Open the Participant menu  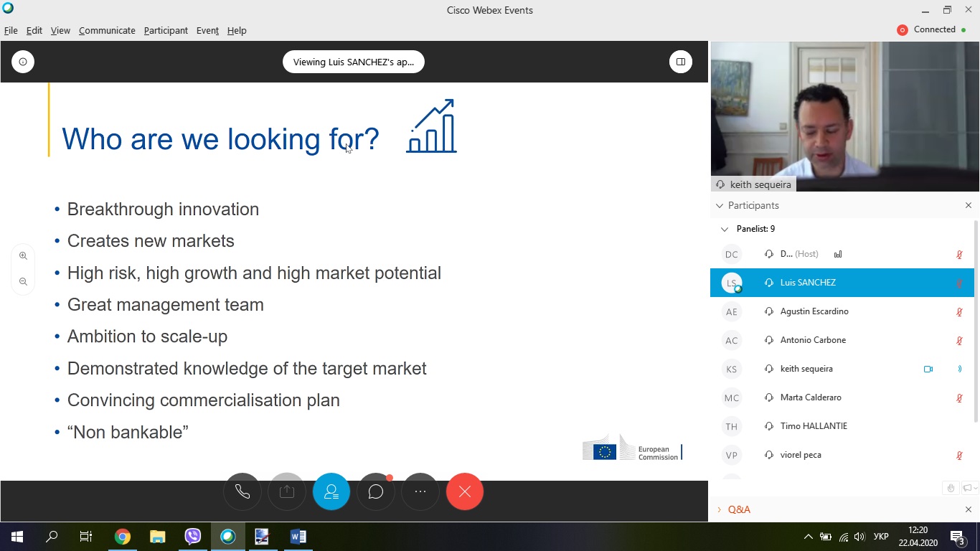coord(166,30)
